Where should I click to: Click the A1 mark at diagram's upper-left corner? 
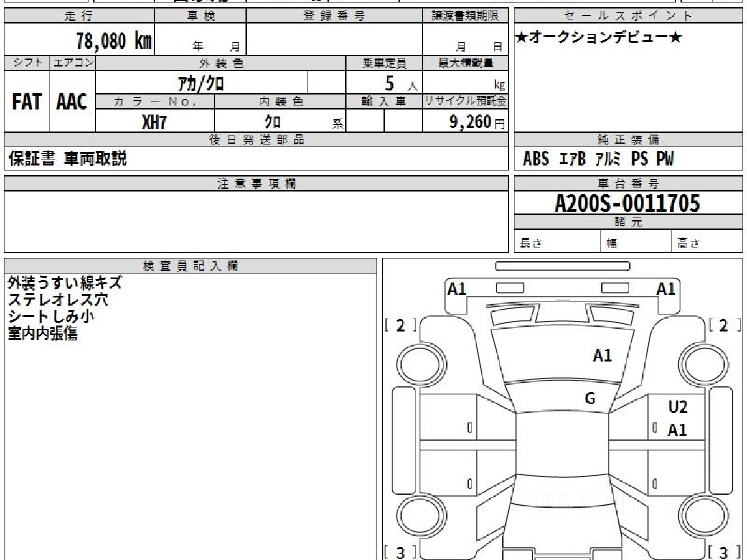point(457,289)
